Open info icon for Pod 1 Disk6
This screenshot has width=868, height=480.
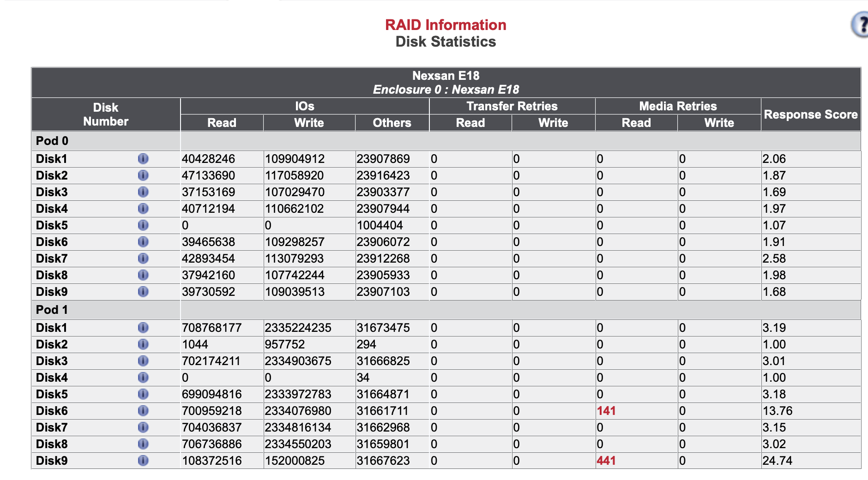[x=143, y=411]
